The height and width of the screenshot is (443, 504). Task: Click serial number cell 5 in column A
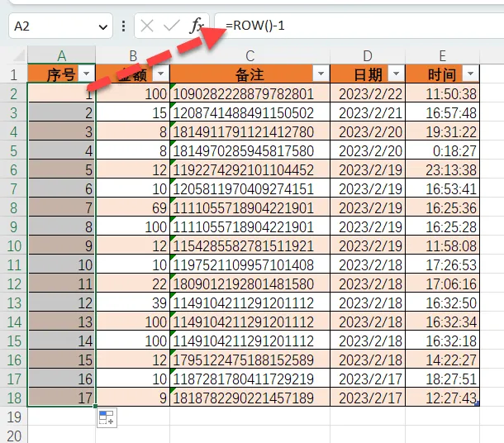[x=62, y=169]
